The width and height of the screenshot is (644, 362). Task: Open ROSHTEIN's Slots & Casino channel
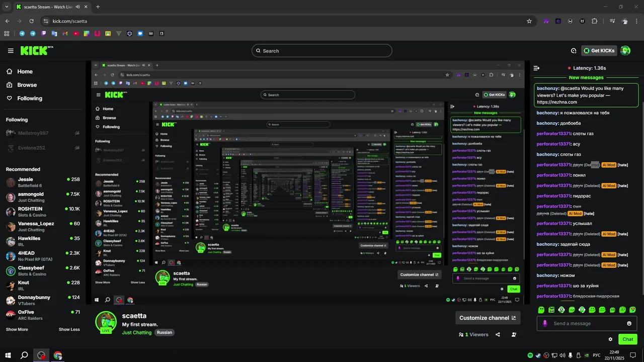click(x=43, y=212)
